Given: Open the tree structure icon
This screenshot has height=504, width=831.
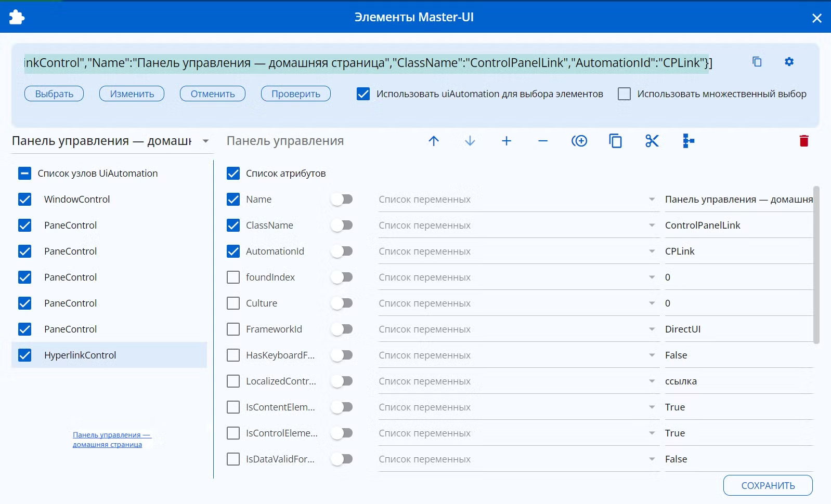Looking at the screenshot, I should tap(689, 141).
